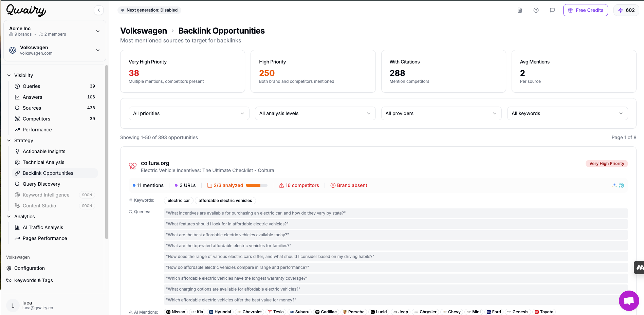The height and width of the screenshot is (315, 644).
Task: Collapse the Analytics section
Action: coord(9,217)
